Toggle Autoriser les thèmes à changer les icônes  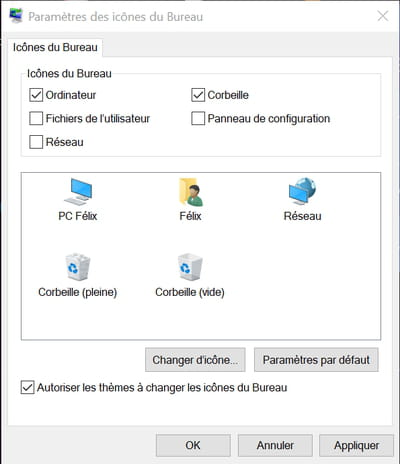tap(27, 388)
